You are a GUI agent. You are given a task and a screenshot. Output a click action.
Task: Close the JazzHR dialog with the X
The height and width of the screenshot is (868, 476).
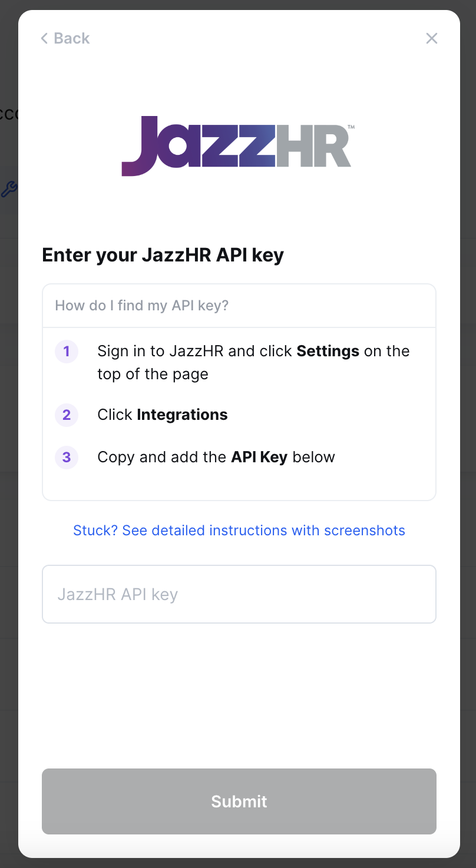pyautogui.click(x=432, y=39)
